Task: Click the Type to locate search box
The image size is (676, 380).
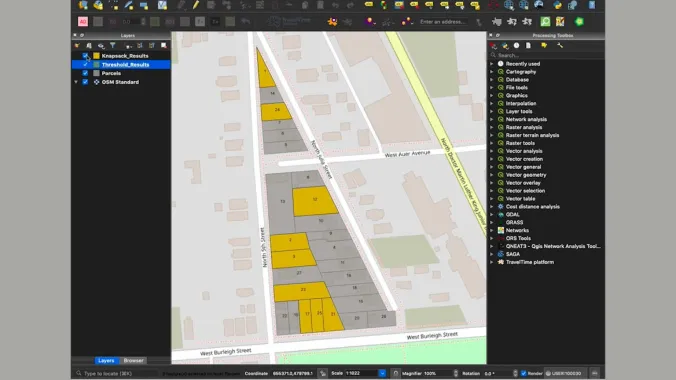Action: tap(116, 374)
